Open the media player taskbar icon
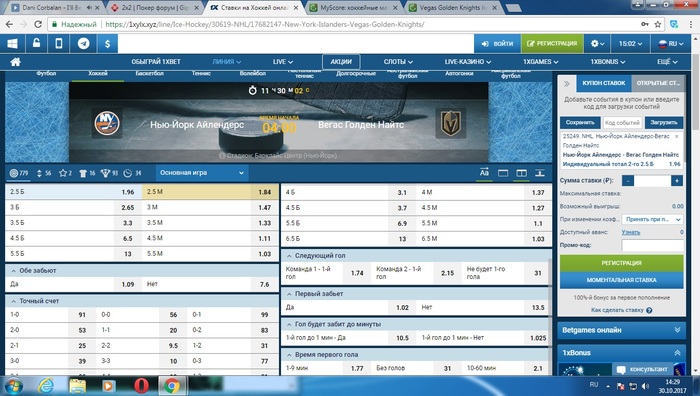The width and height of the screenshot is (700, 396). [x=108, y=385]
